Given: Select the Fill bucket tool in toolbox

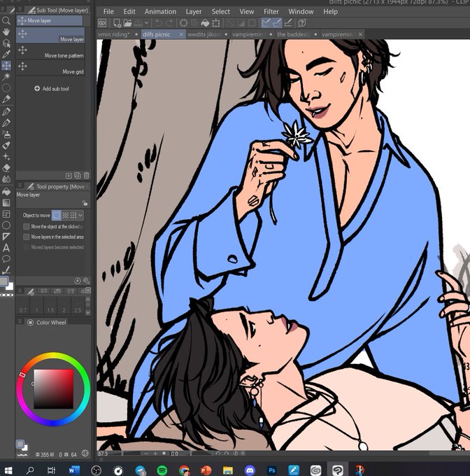Looking at the screenshot, I should [x=6, y=191].
